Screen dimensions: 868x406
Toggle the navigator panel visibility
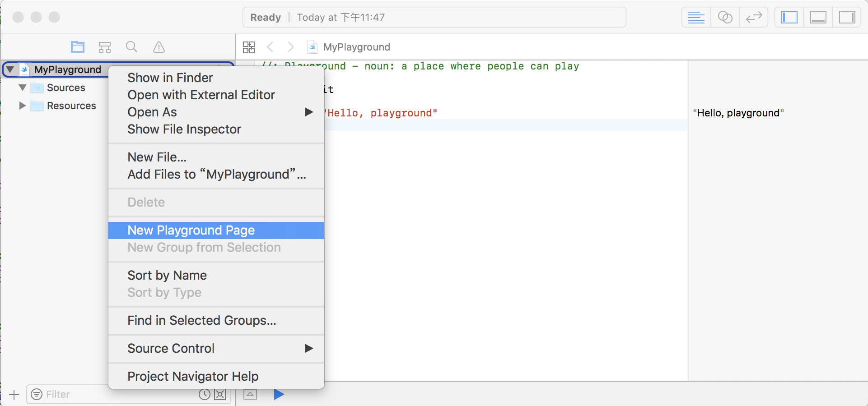pos(789,18)
